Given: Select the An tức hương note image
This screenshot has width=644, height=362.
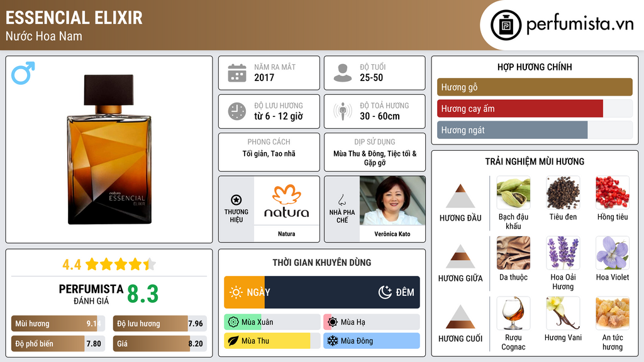Looking at the screenshot, I should (613, 313).
